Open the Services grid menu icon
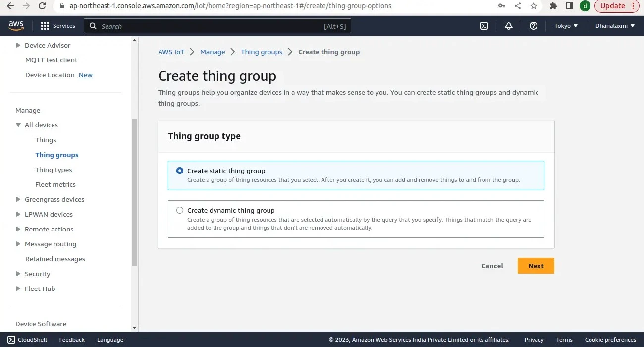The image size is (644, 347). click(x=45, y=26)
